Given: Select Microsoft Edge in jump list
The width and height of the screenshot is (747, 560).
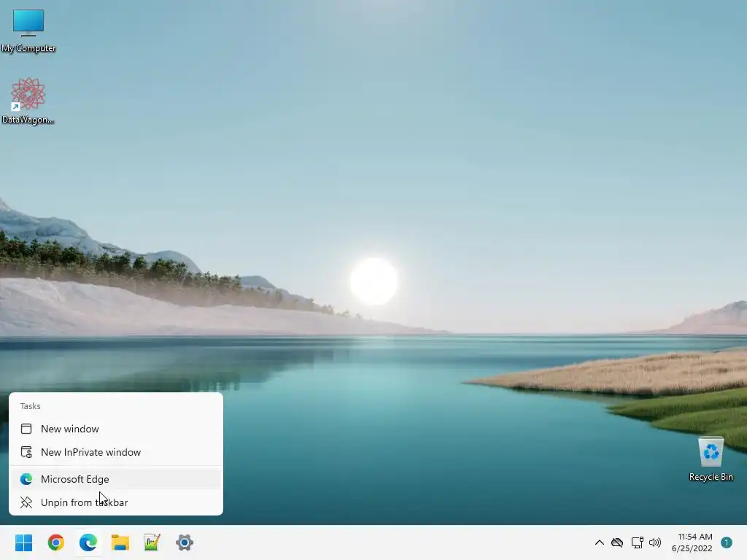Looking at the screenshot, I should click(x=116, y=479).
